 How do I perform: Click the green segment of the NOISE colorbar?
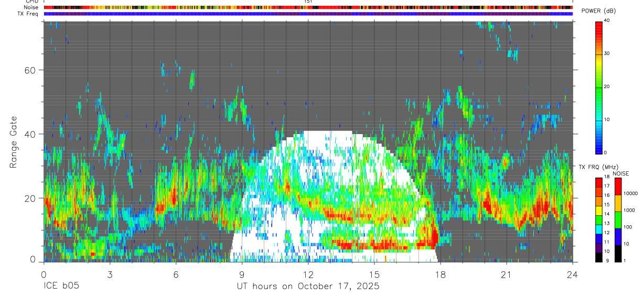618,219
